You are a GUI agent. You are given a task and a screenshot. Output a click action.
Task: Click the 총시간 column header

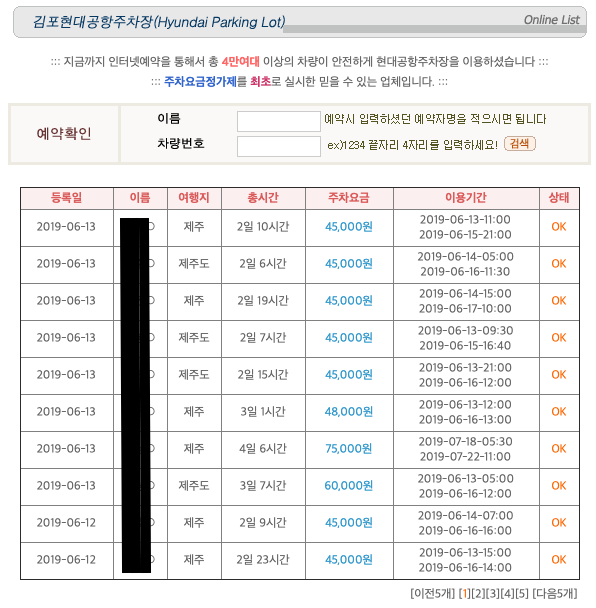(263, 198)
